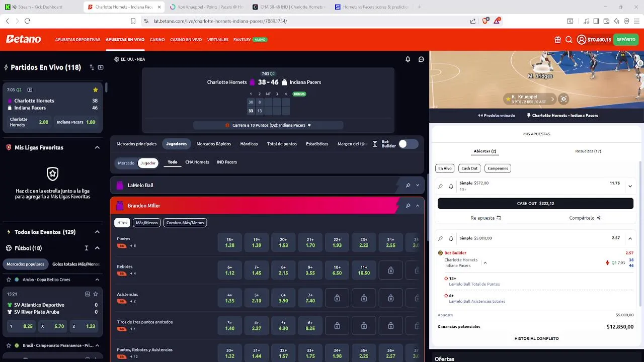The height and width of the screenshot is (362, 644).
Task: Click the Brave shield icon
Action: tap(486, 21)
